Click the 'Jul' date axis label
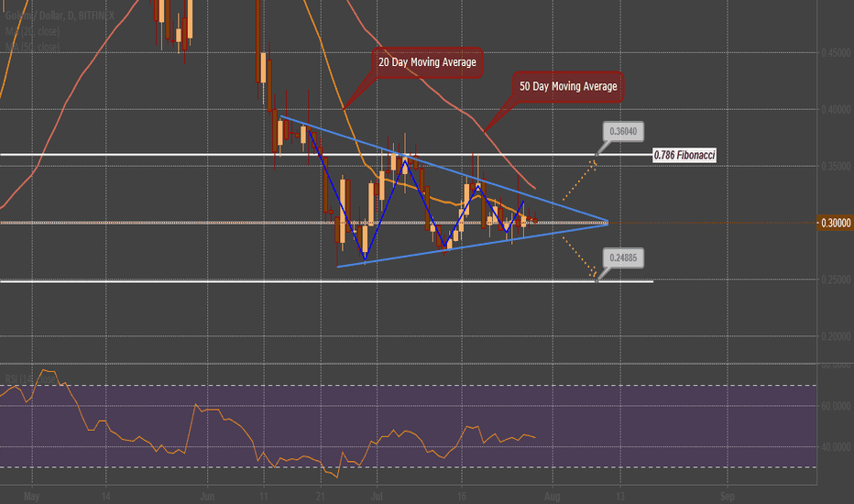Viewport: 854px width, 504px height. click(377, 497)
